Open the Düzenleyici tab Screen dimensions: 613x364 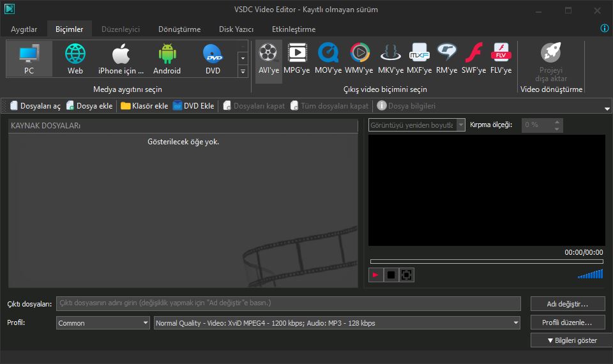(121, 29)
